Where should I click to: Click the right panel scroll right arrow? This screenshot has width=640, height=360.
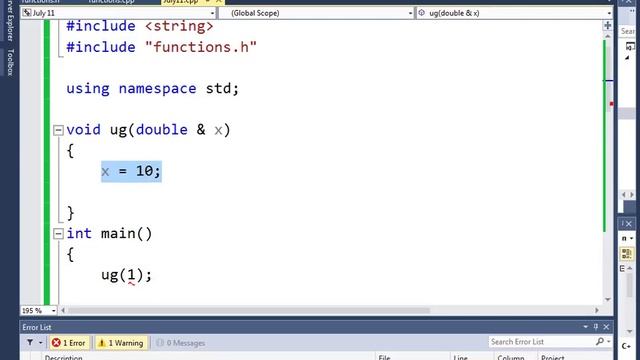631,195
